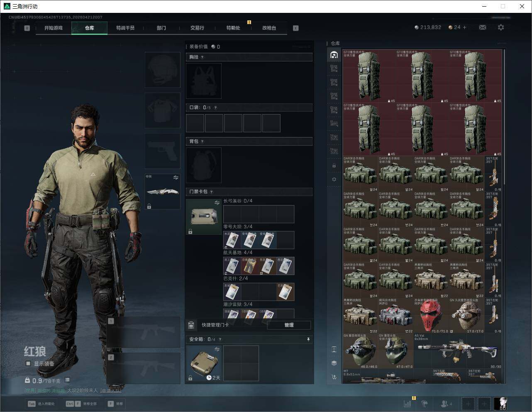
Task: Expand the 胸挂 help question mark
Action: [x=203, y=57]
